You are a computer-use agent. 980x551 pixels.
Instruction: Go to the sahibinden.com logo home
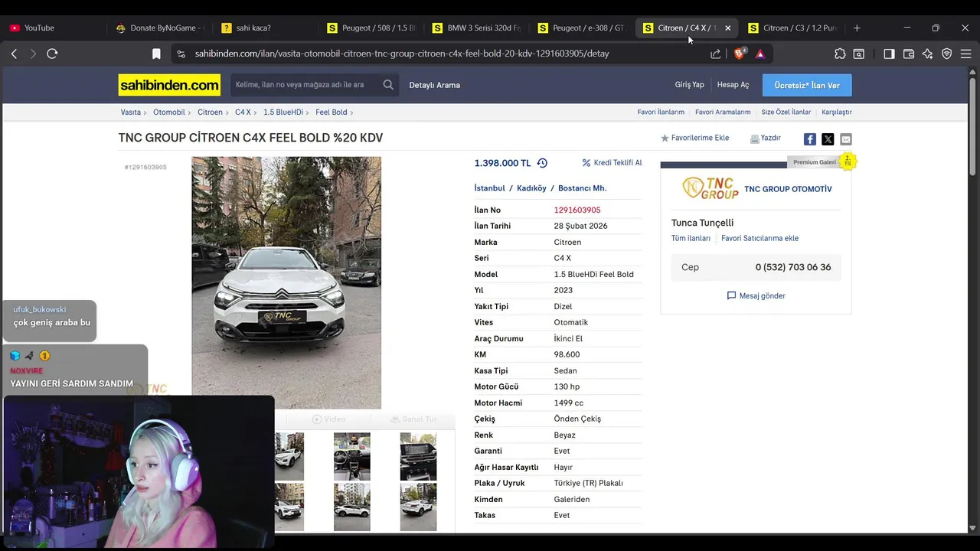(x=169, y=85)
